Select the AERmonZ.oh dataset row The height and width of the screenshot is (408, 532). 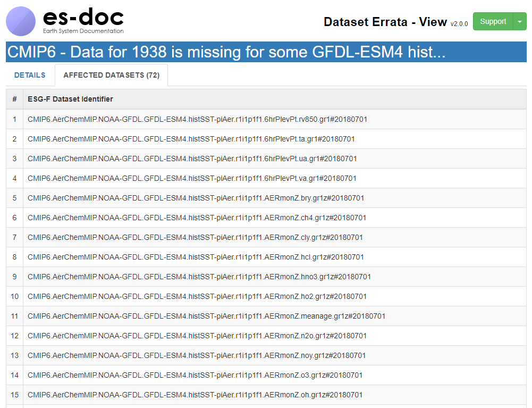click(195, 395)
